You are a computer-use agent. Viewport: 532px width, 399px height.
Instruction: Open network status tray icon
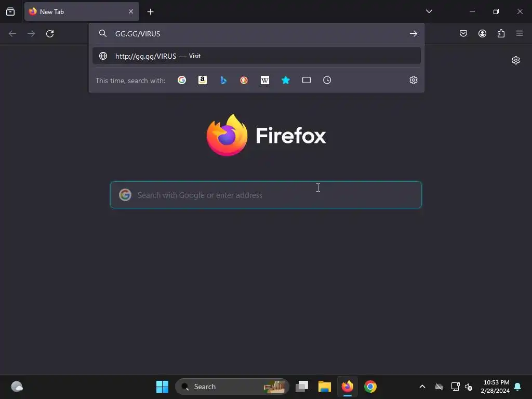pyautogui.click(x=455, y=387)
